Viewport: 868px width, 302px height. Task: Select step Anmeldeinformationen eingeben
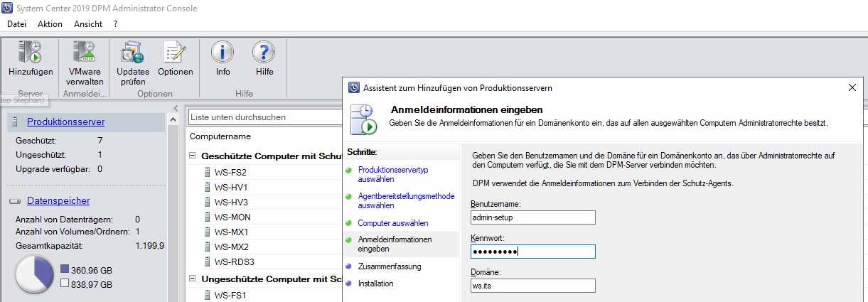(395, 244)
